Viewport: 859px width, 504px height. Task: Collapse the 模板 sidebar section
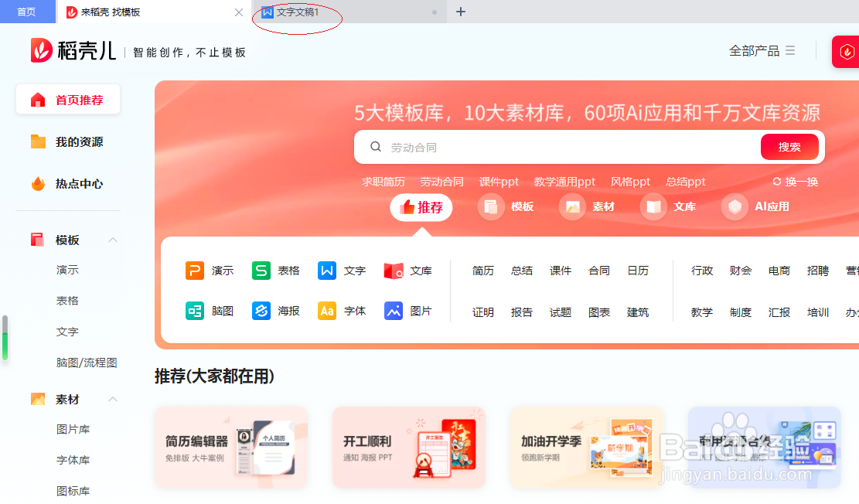[x=111, y=240]
